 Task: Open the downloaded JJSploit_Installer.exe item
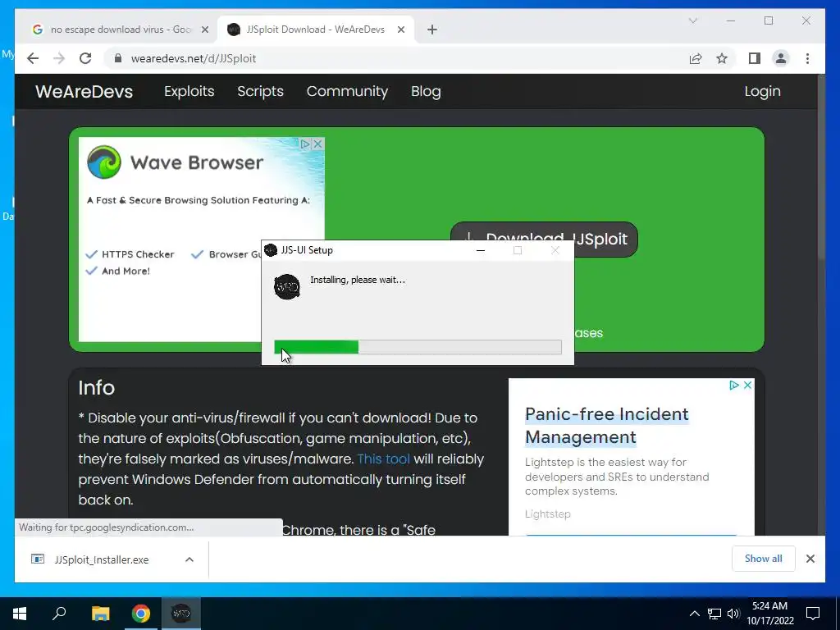101,559
